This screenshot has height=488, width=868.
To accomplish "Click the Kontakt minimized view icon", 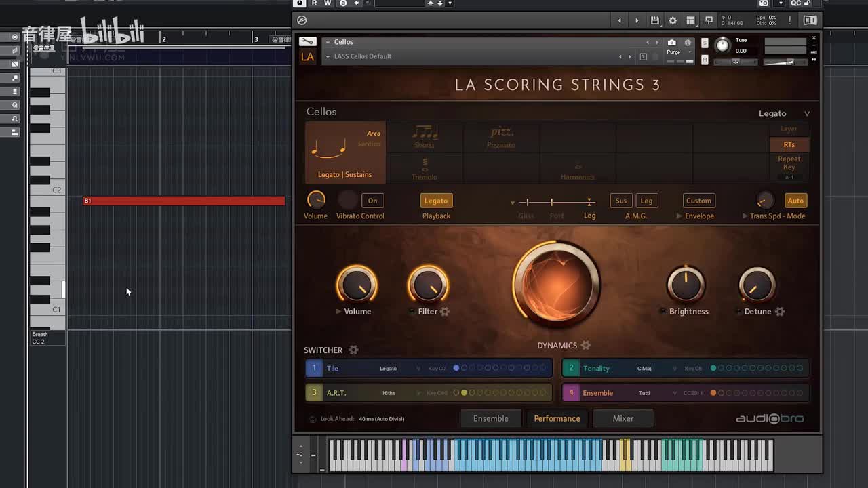I will [709, 21].
